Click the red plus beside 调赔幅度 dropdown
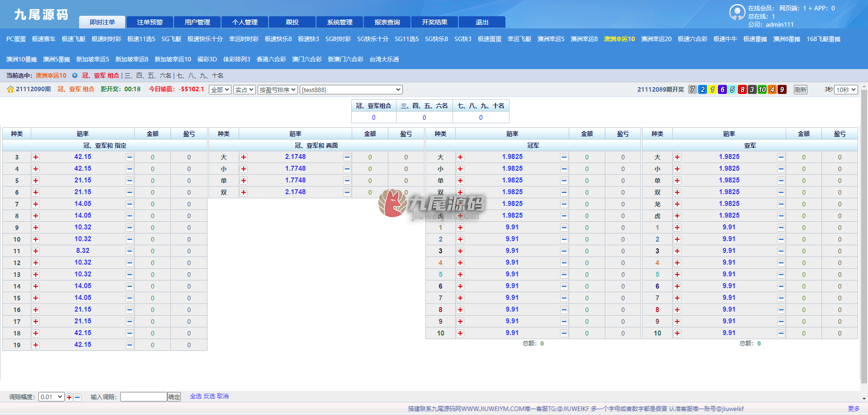The height and width of the screenshot is (415, 868). point(69,397)
